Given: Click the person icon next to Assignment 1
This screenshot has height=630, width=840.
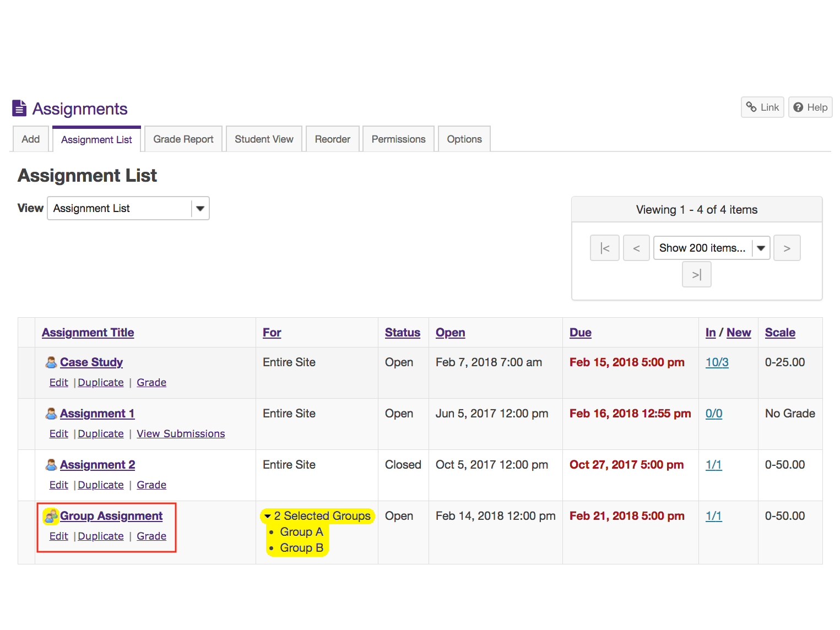Looking at the screenshot, I should tap(51, 414).
